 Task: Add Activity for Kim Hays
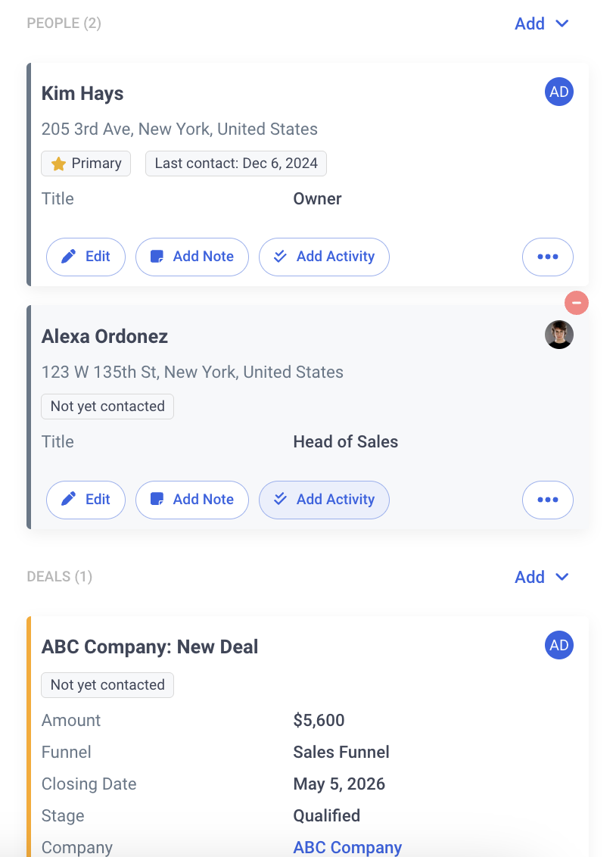(324, 257)
